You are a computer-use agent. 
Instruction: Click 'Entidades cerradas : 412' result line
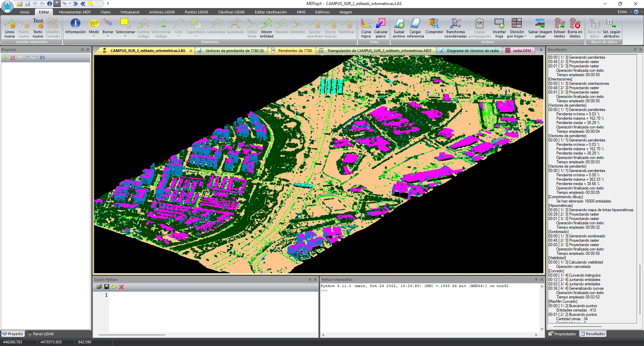[576, 310]
